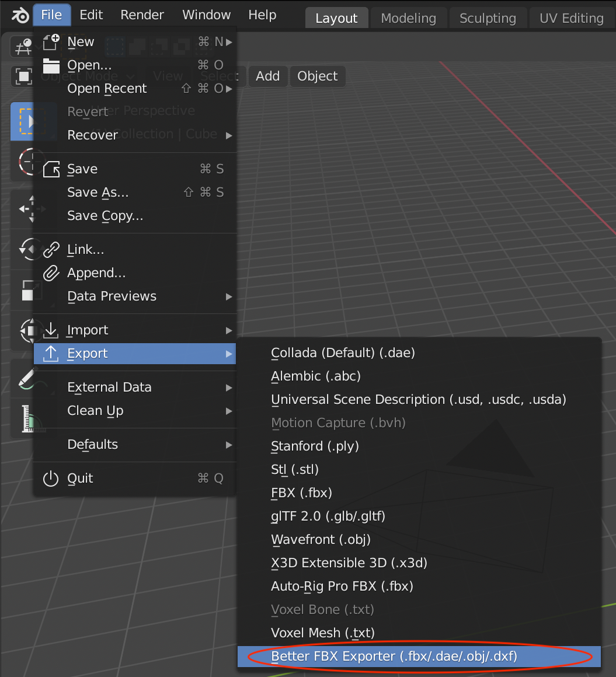616x677 pixels.
Task: Export as Stl (.stl)
Action: click(419, 469)
